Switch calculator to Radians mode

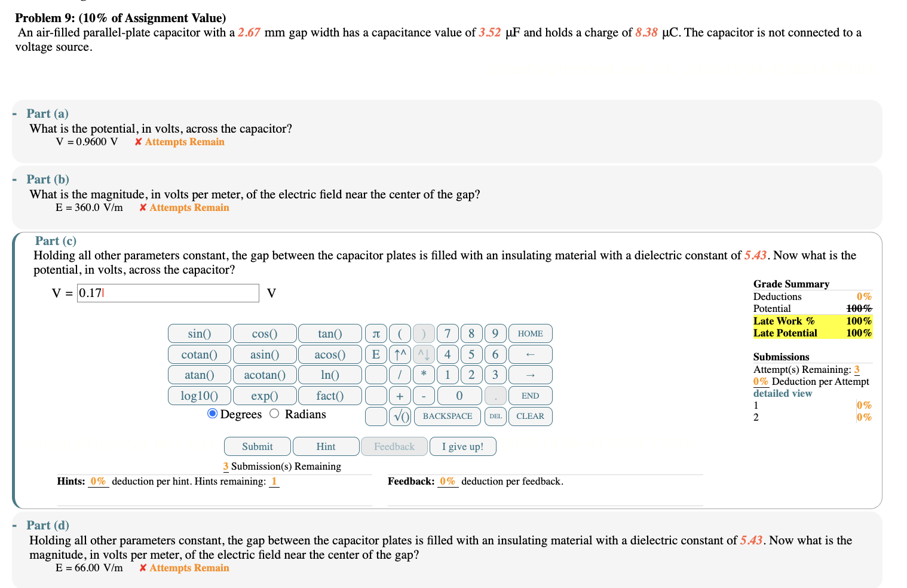pos(274,413)
